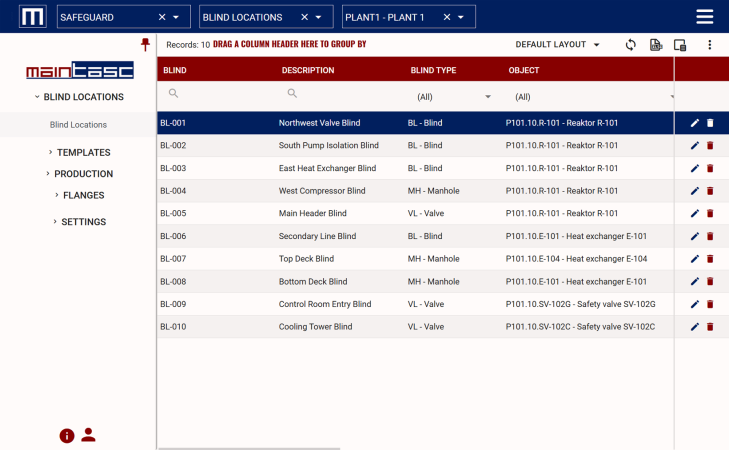The image size is (729, 450).
Task: Delete the BL-005 row using trash icon
Action: [710, 213]
